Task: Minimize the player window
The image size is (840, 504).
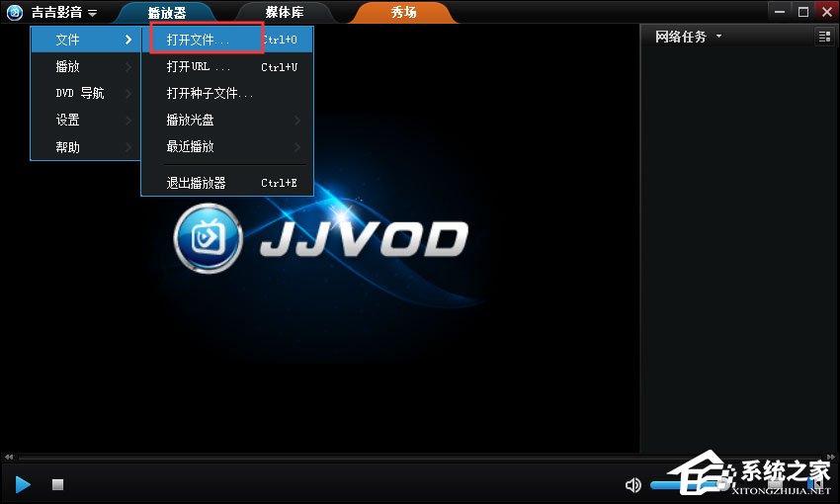Action: pos(780,12)
